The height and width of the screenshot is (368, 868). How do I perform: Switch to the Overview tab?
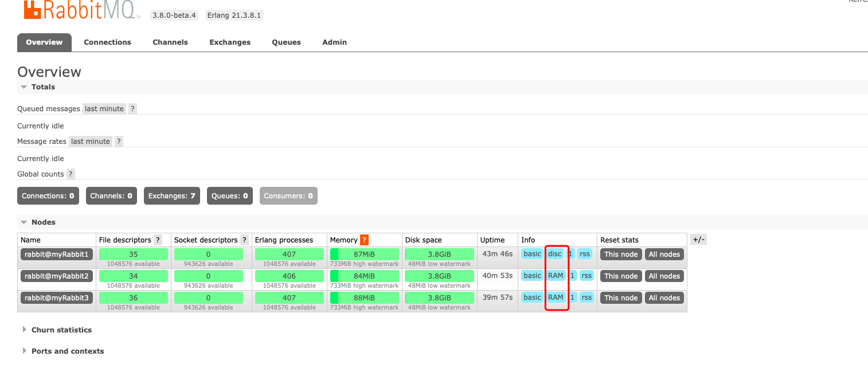click(44, 42)
